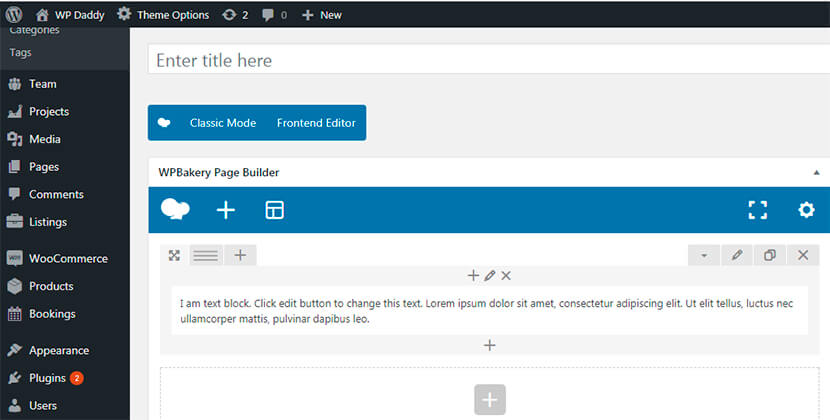830x420 pixels.
Task: Open the New content menu
Action: coord(321,15)
